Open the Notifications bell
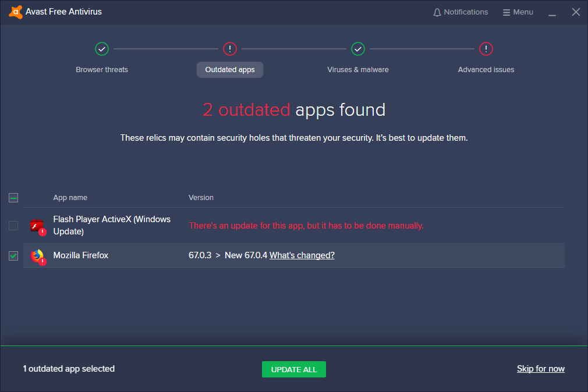Viewport: 588px width, 392px height. point(437,12)
